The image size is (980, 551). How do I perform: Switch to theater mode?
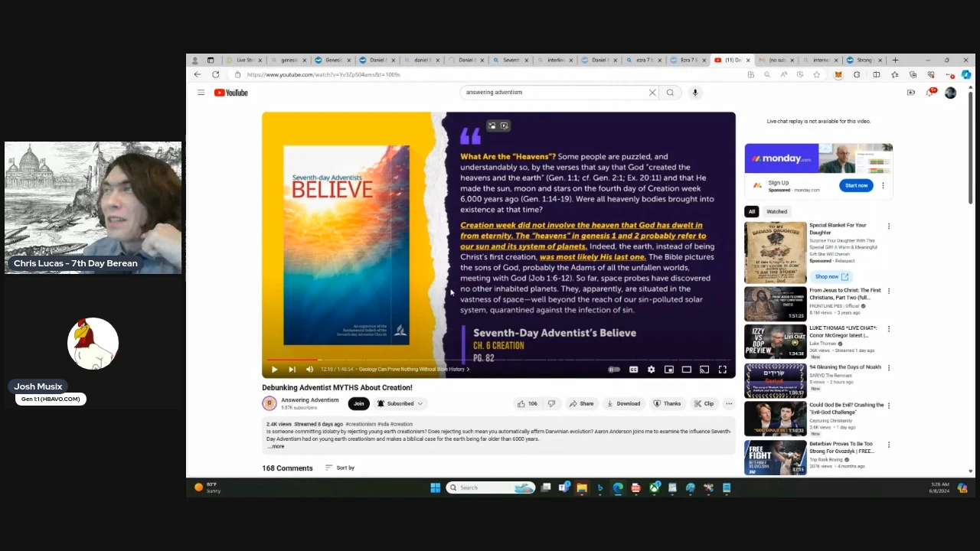[687, 370]
